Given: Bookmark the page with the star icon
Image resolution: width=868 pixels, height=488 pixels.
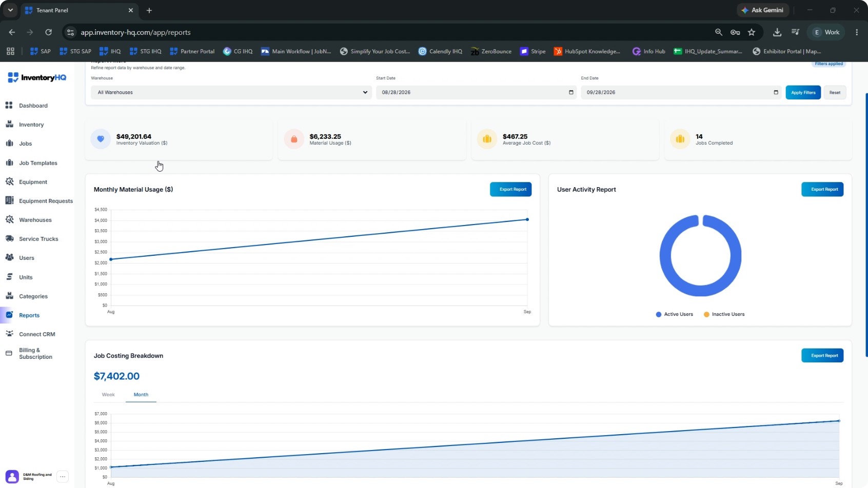Looking at the screenshot, I should (752, 32).
